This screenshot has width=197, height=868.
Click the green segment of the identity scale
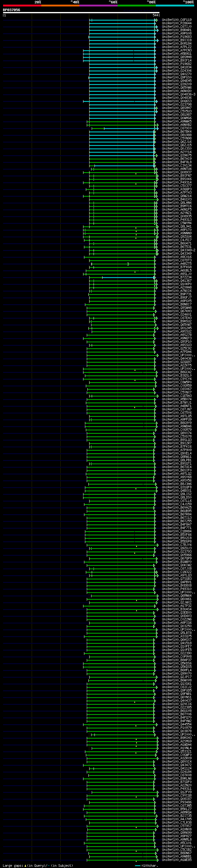coord(137,6)
